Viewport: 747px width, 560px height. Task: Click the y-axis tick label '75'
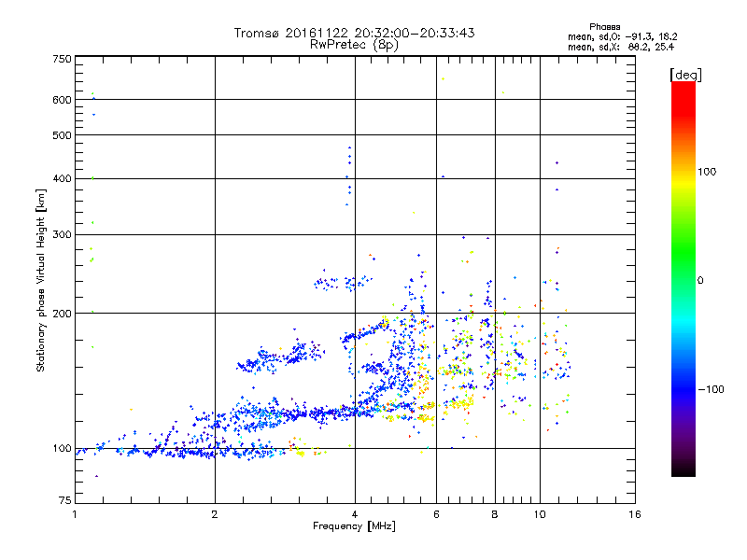pyautogui.click(x=65, y=500)
